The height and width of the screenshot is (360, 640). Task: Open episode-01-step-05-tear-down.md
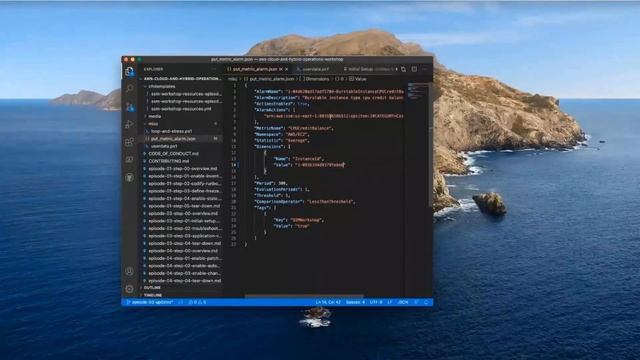point(184,206)
